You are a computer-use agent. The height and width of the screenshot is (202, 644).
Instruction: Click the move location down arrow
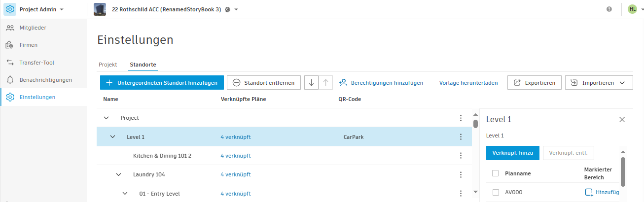(x=311, y=83)
